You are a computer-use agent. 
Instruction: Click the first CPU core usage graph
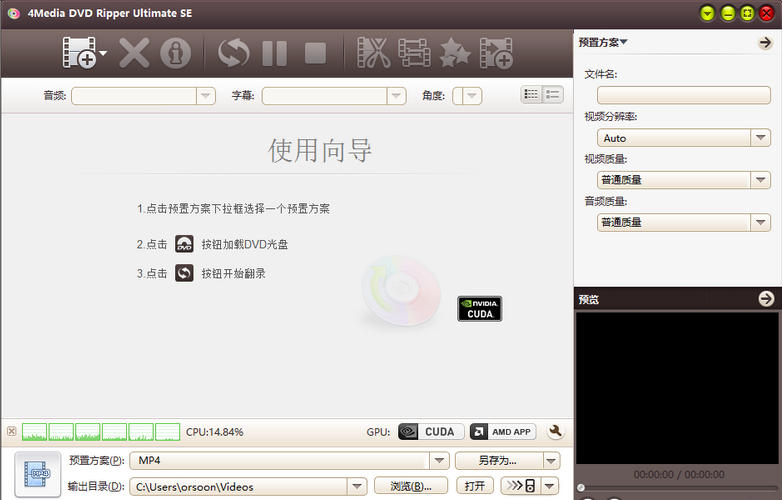(34, 432)
